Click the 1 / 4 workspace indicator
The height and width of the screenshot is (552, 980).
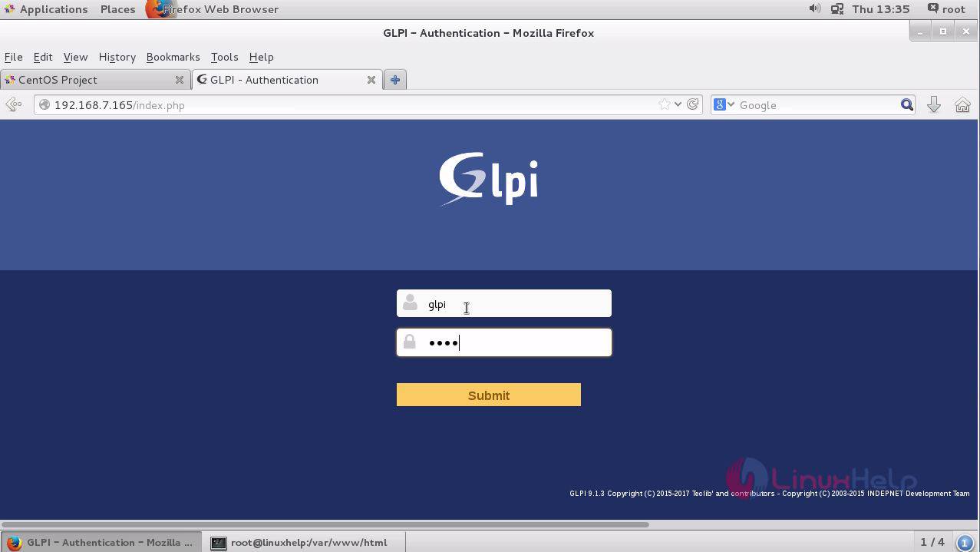[932, 542]
